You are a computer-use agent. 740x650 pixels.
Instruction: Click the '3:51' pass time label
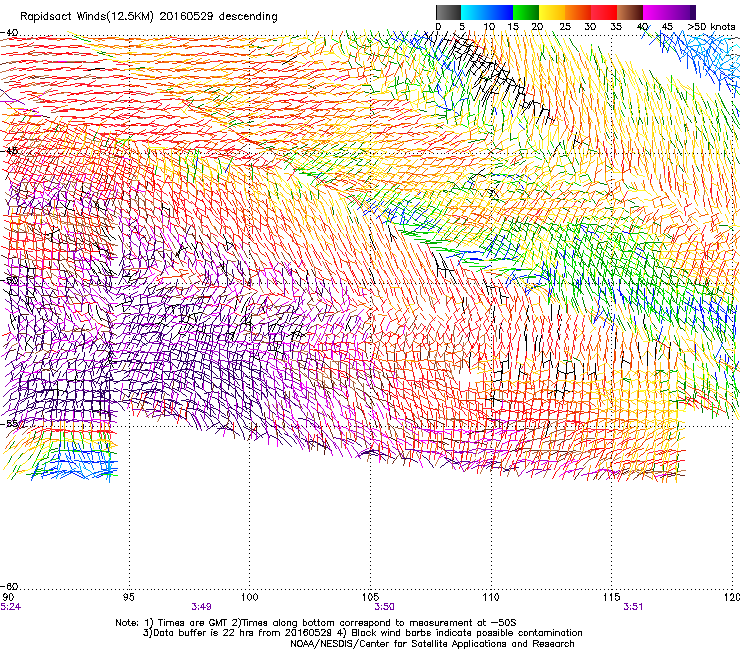[x=633, y=607]
